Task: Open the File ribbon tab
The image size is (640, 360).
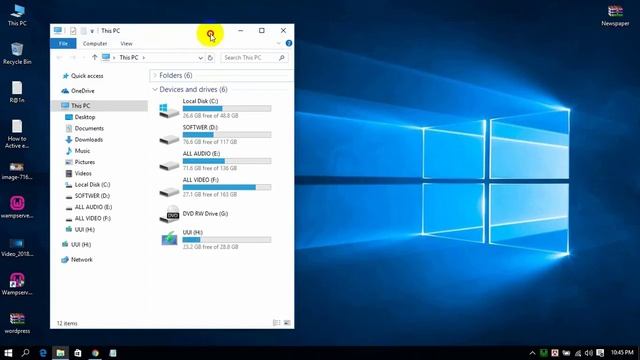Action: pos(63,43)
